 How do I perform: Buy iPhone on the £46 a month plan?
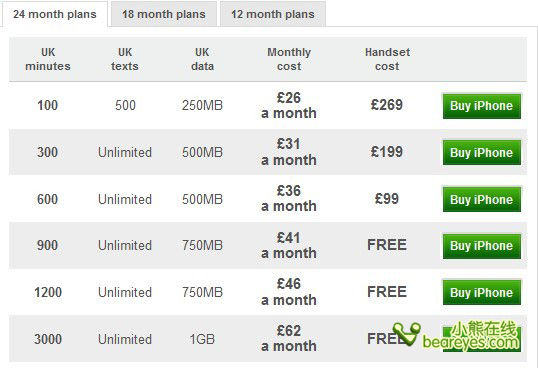(x=482, y=293)
